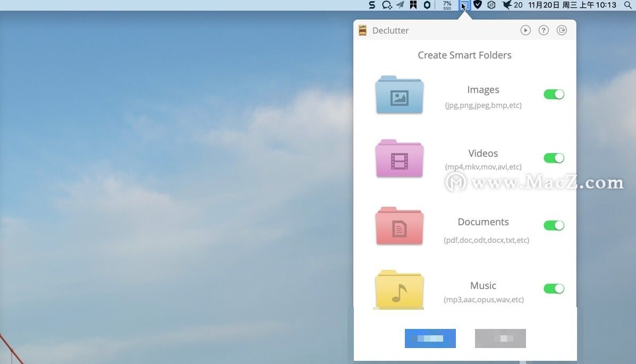The height and width of the screenshot is (364, 636).
Task: Disable the Documents smart folder switch
Action: (554, 225)
